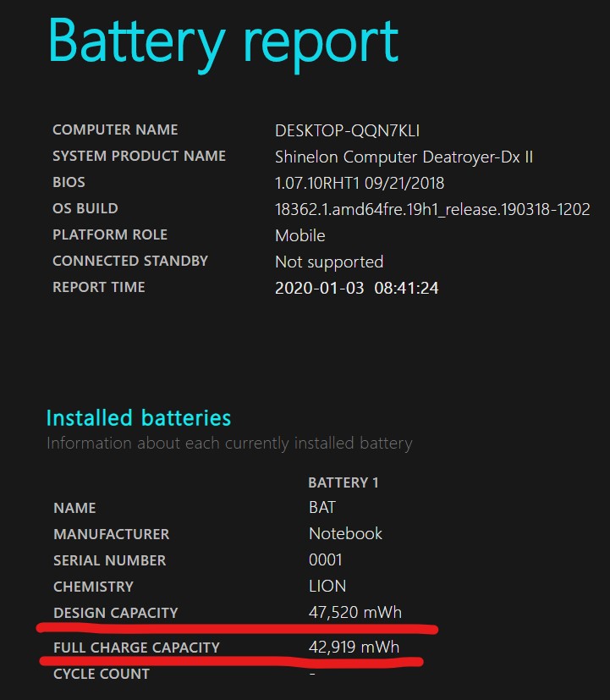Click the Battery report heading
This screenshot has height=700, width=610.
(x=223, y=40)
